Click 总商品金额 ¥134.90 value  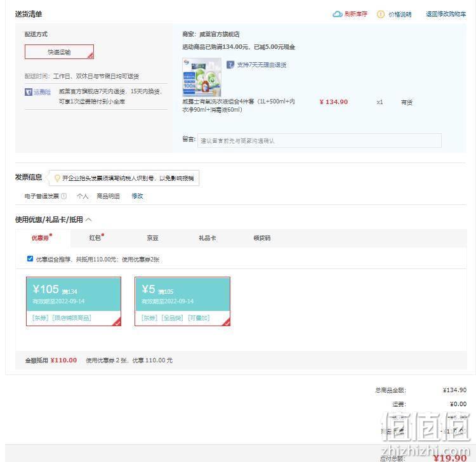(454, 390)
